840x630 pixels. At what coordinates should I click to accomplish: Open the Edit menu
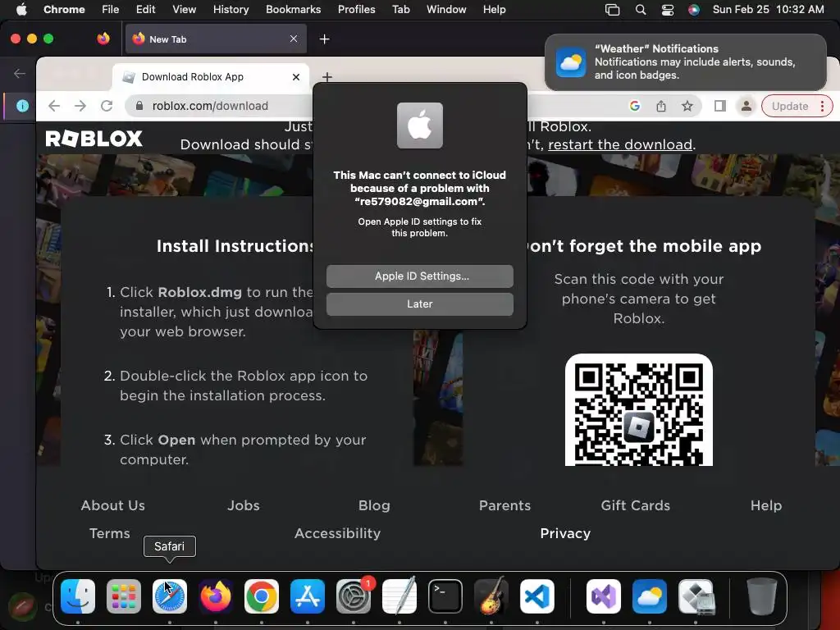click(145, 10)
